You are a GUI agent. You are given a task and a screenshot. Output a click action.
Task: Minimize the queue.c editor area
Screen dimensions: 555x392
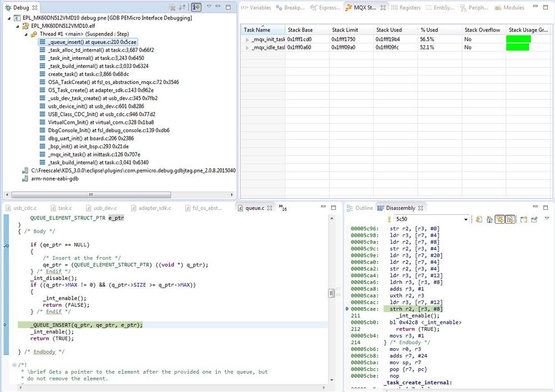(x=323, y=207)
